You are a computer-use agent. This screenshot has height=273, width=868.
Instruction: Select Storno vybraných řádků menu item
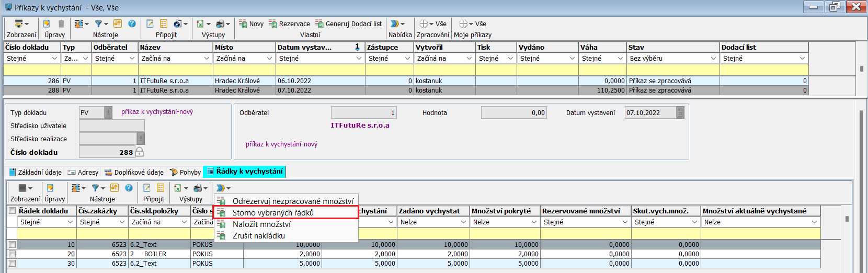(273, 212)
